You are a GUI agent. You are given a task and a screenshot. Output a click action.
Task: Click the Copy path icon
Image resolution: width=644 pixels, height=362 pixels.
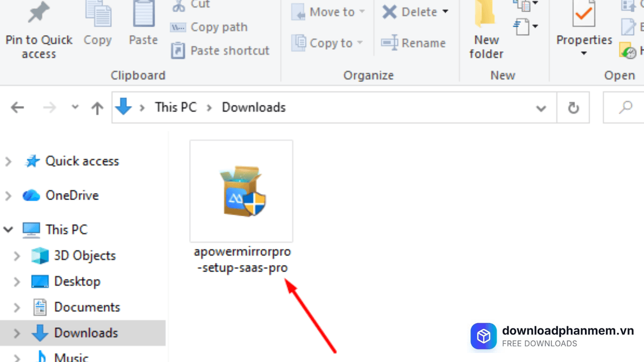[178, 27]
